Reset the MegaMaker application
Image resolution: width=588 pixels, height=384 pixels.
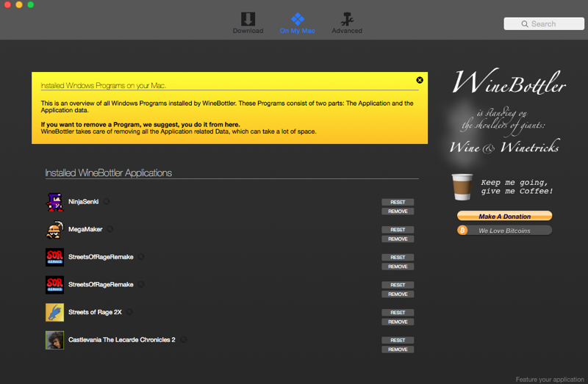(398, 230)
